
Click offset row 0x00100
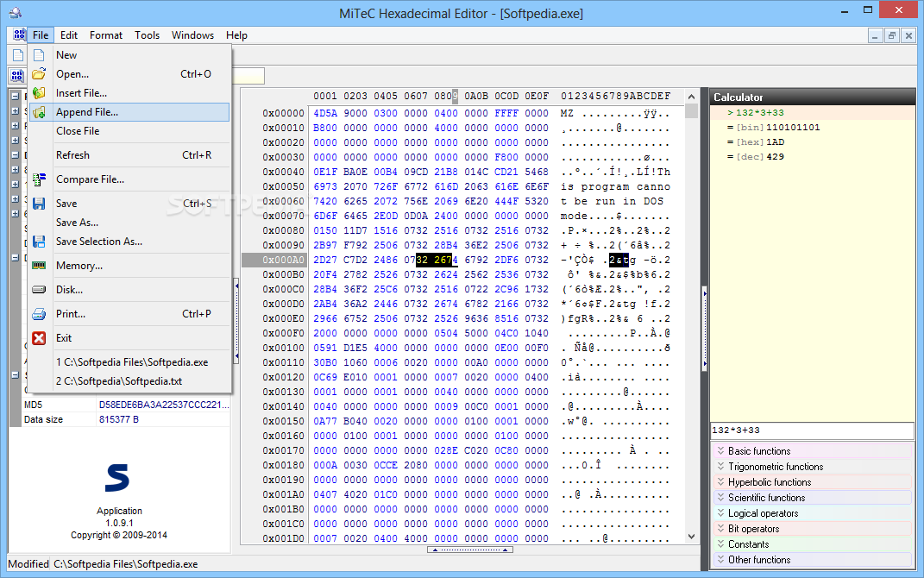[x=284, y=348]
